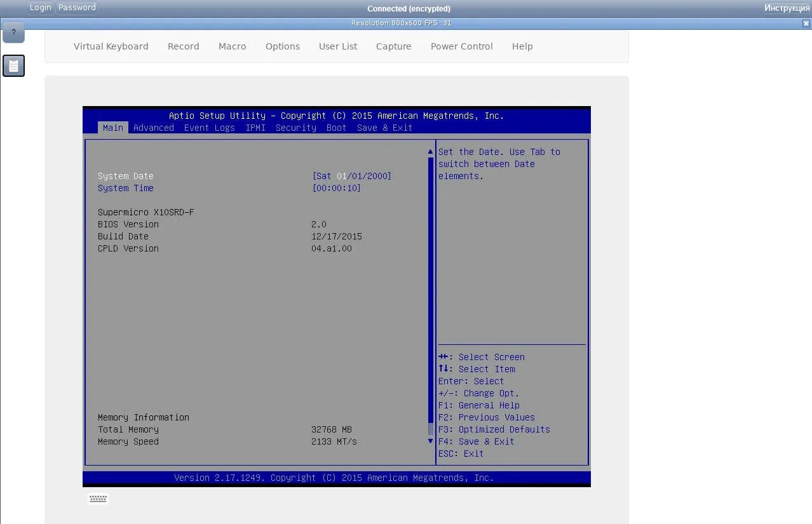
Task: Click the BIOS scrollbar up arrow
Action: [430, 152]
